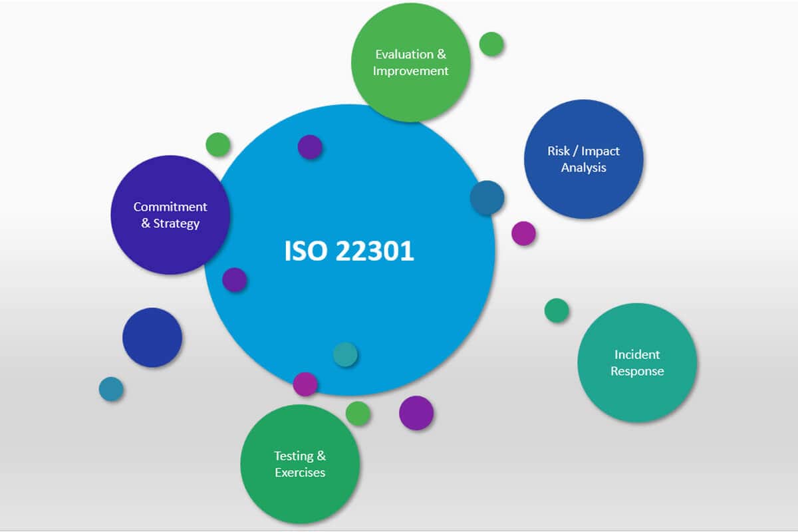798x532 pixels.
Task: Select the purple dot inside the ISO circle top
Action: click(x=311, y=147)
